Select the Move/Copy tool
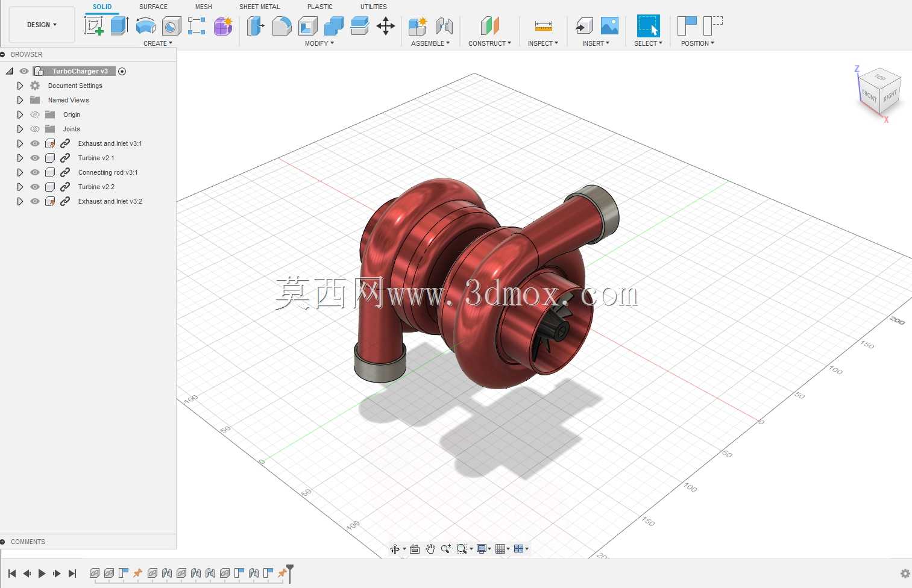 click(386, 26)
